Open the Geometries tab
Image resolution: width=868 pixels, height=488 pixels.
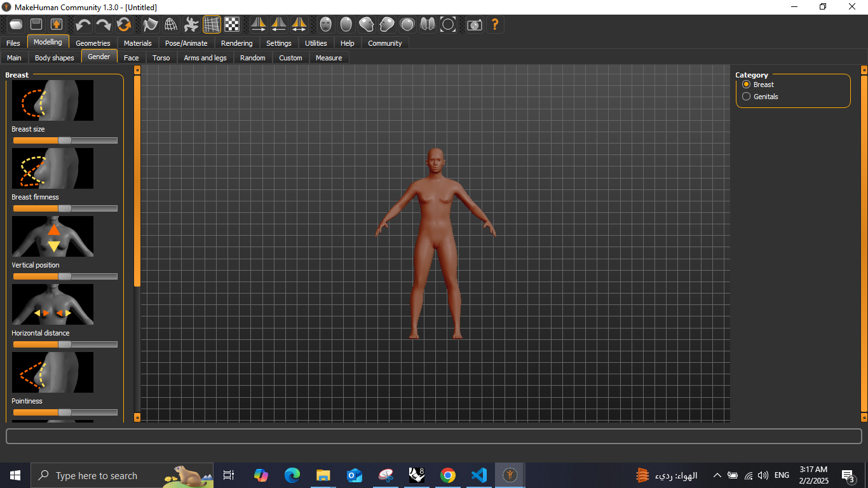pos(93,43)
